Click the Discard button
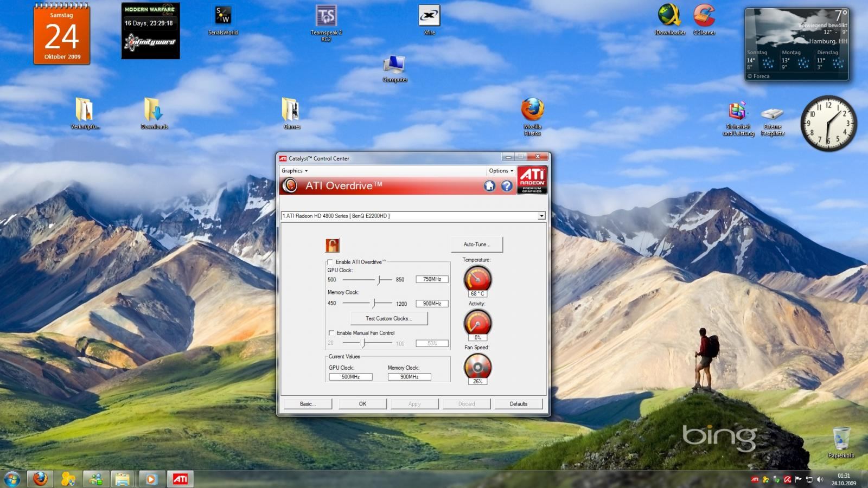This screenshot has height=488, width=868. (467, 404)
